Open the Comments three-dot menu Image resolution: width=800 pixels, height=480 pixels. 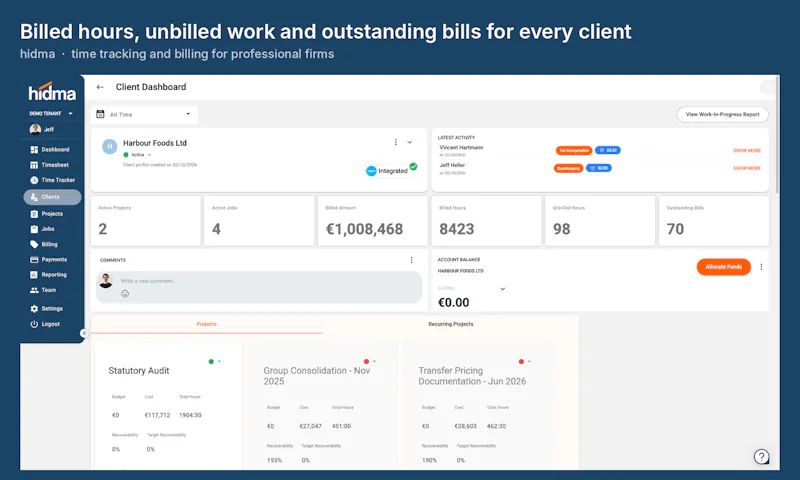pyautogui.click(x=411, y=260)
